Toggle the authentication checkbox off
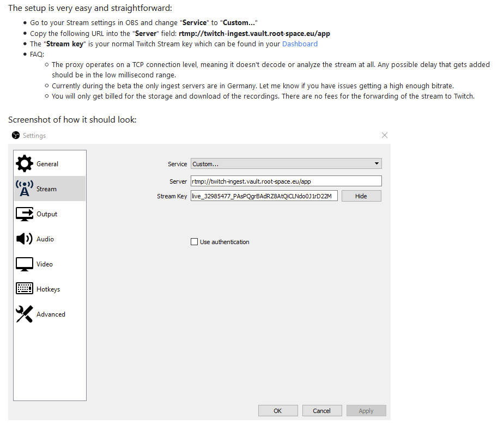The image size is (504, 425). [x=194, y=241]
